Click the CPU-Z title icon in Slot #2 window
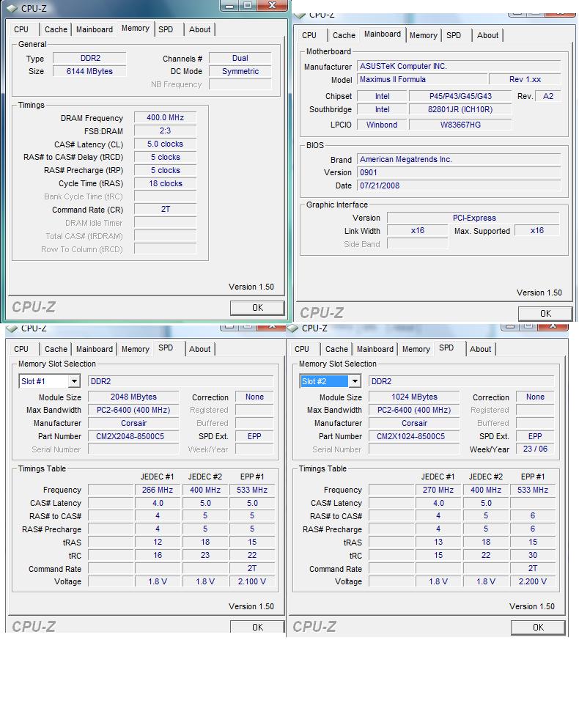The height and width of the screenshot is (728, 579). point(293,328)
